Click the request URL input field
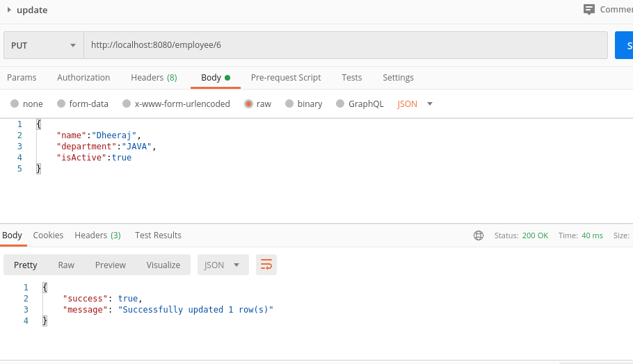 click(x=345, y=45)
